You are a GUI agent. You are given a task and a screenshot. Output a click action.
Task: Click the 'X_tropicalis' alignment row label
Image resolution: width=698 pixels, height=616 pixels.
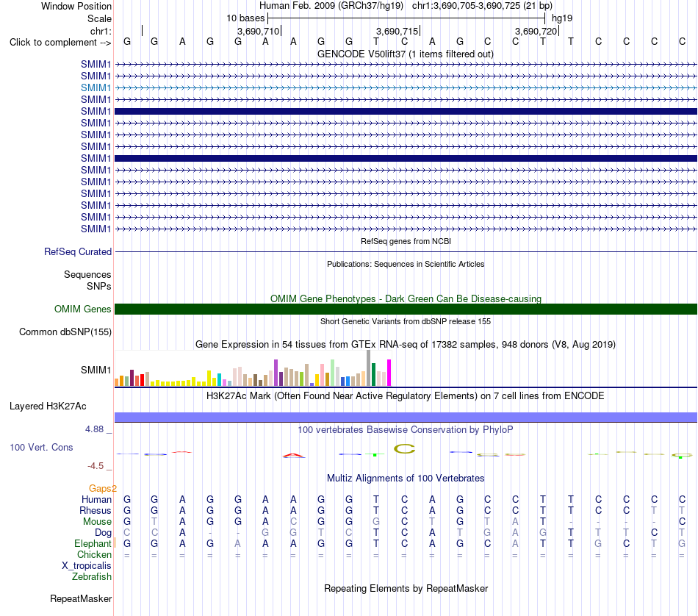pyautogui.click(x=87, y=566)
